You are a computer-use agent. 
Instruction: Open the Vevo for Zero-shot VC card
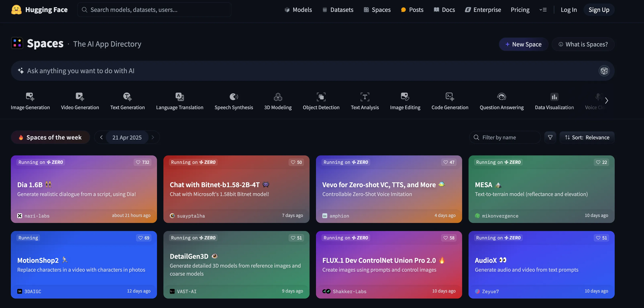coord(389,189)
